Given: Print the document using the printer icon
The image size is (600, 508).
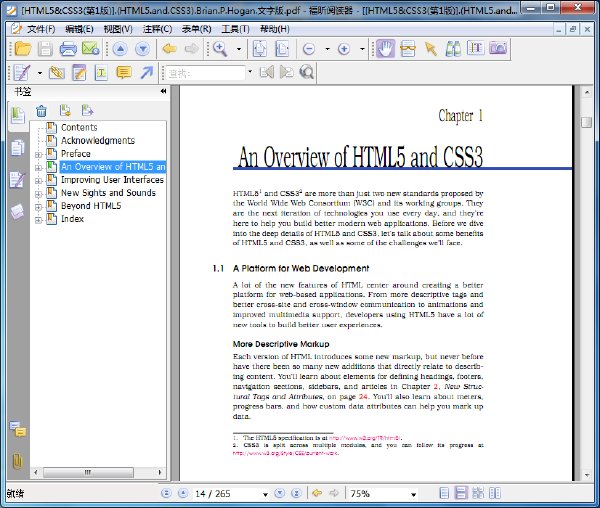Looking at the screenshot, I should click(68, 49).
